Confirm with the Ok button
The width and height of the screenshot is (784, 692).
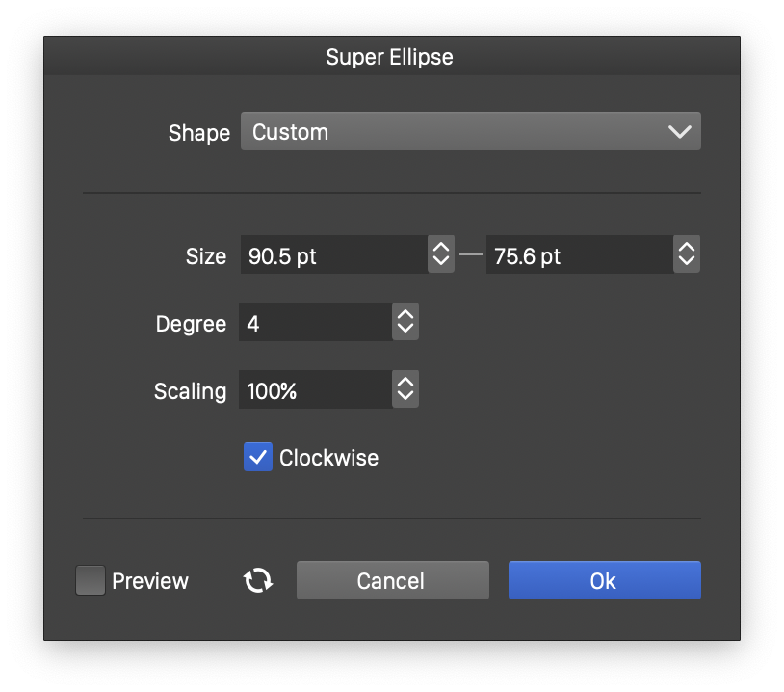pyautogui.click(x=604, y=580)
